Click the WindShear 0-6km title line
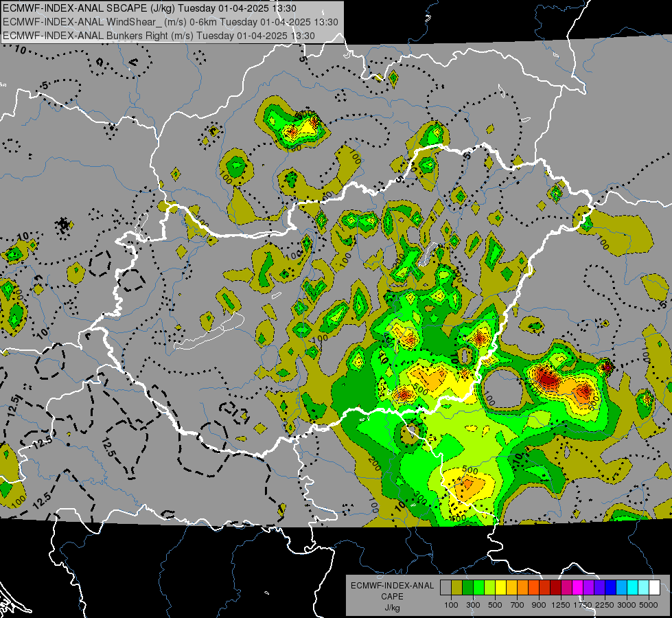672x618 pixels. click(170, 22)
